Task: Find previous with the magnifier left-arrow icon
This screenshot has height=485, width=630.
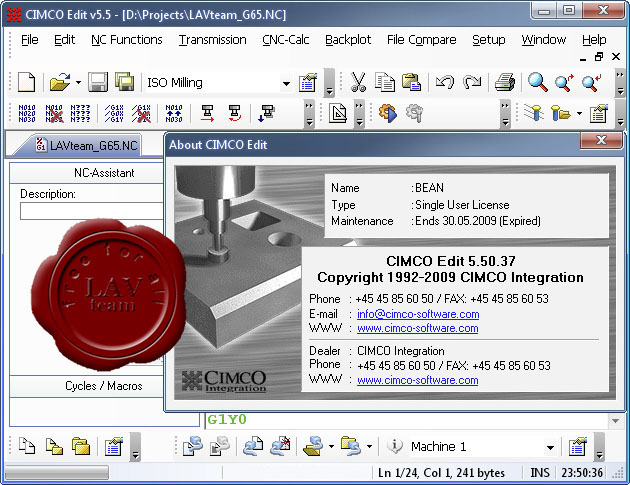Action: (x=591, y=82)
